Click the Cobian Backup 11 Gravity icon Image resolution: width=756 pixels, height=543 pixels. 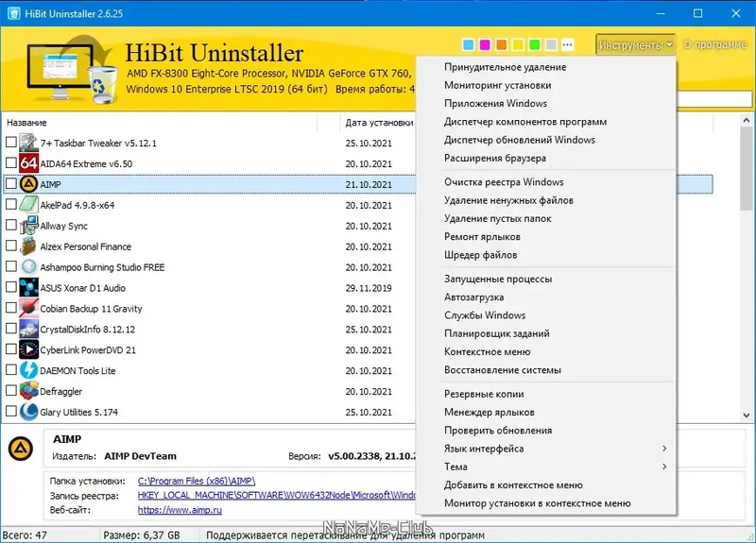click(x=28, y=309)
